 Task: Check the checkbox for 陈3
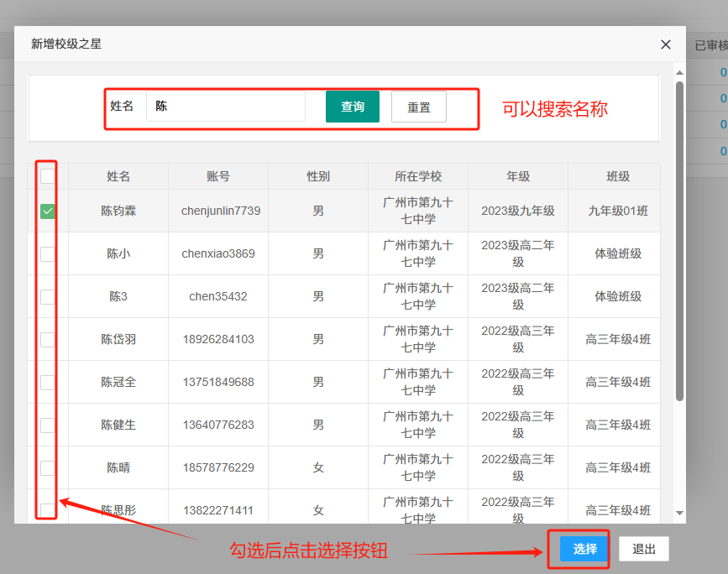tap(47, 296)
